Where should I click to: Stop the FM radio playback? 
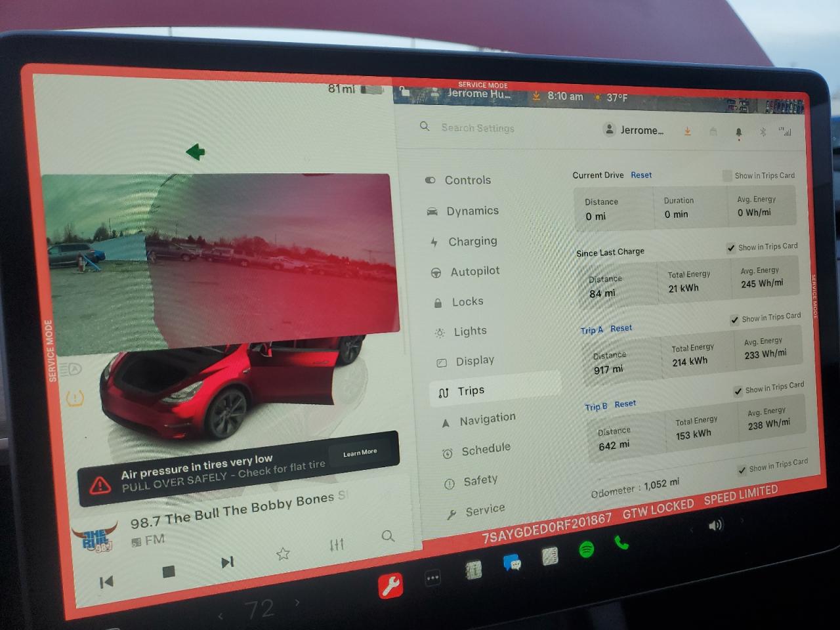(x=169, y=572)
